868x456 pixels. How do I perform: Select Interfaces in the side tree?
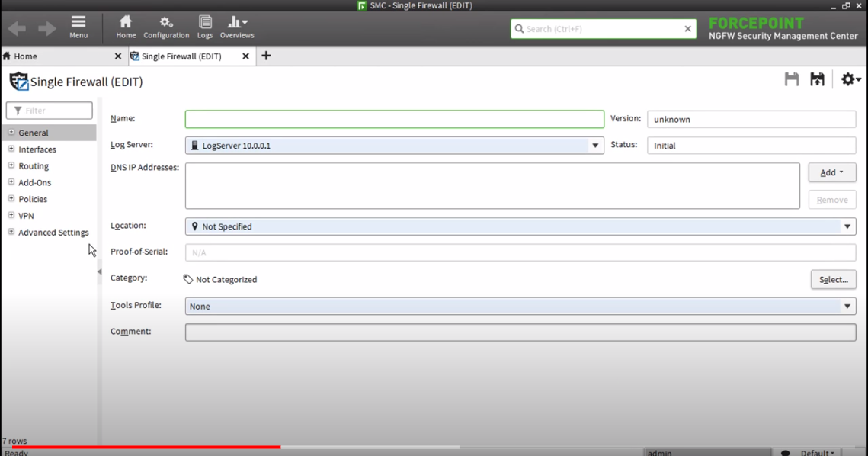[37, 149]
